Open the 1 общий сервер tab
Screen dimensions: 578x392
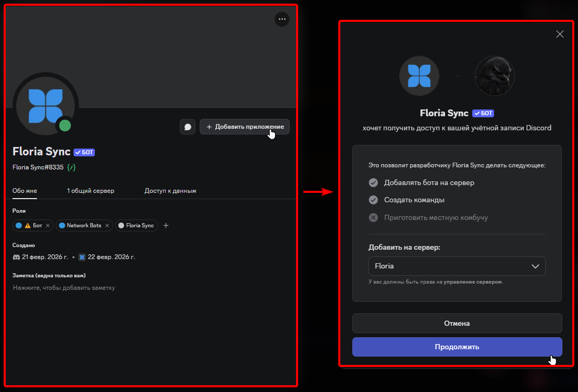pyautogui.click(x=91, y=191)
